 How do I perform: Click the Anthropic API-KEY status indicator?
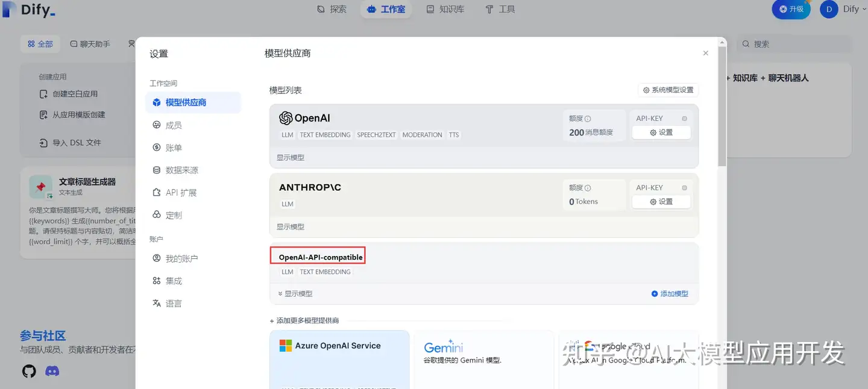684,188
